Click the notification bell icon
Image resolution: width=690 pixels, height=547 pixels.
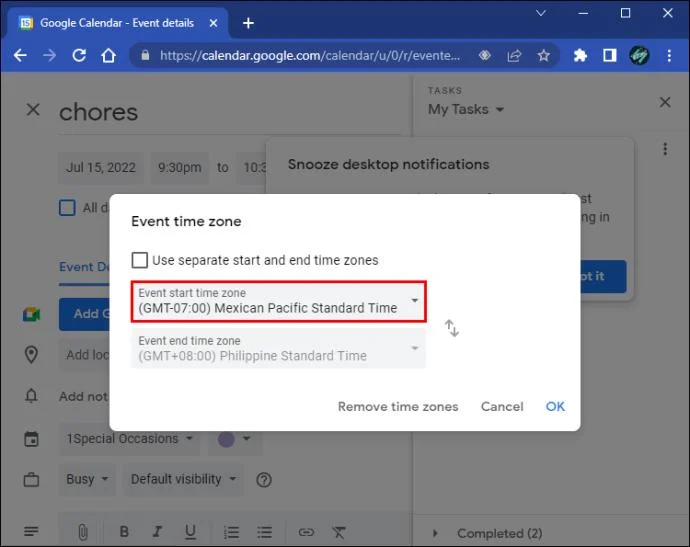[31, 396]
